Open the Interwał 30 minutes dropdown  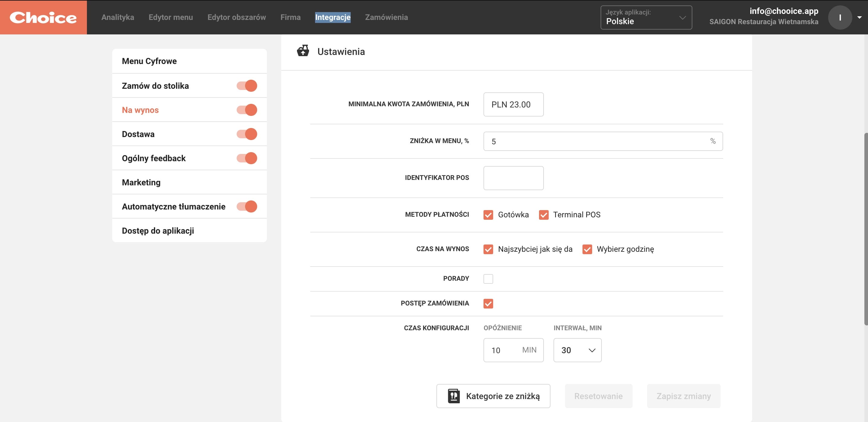[577, 350]
